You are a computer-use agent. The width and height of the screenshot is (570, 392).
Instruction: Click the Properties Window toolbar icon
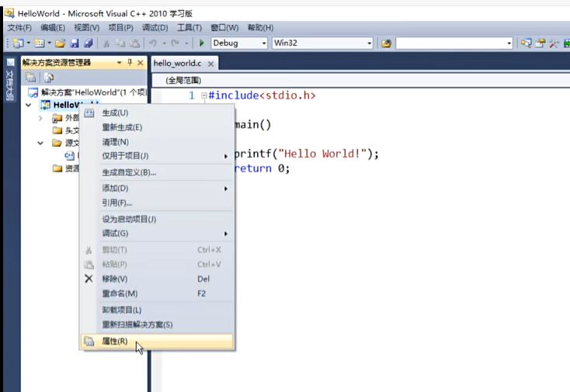pyautogui.click(x=540, y=43)
